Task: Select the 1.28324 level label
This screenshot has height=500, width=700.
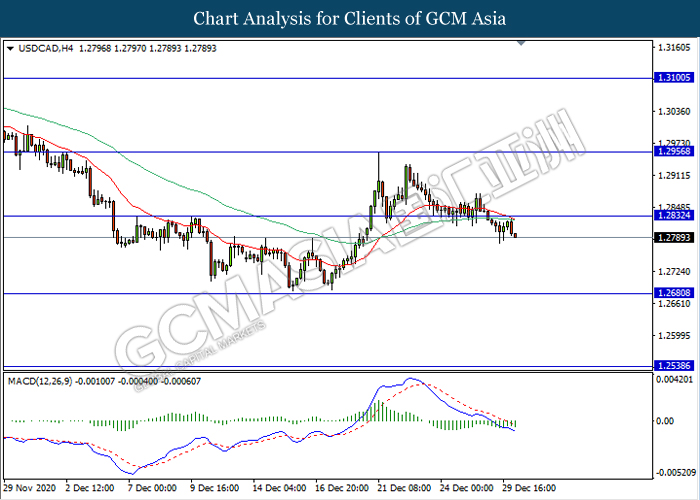Action: tap(674, 216)
